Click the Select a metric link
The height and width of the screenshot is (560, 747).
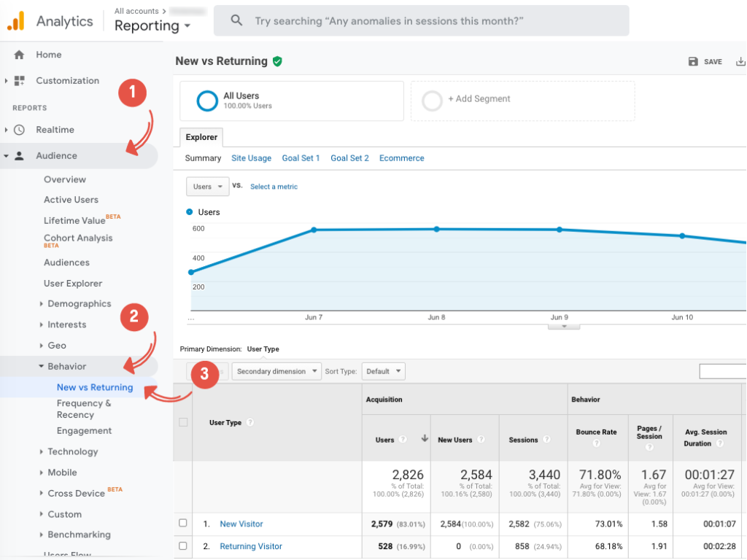pyautogui.click(x=274, y=187)
